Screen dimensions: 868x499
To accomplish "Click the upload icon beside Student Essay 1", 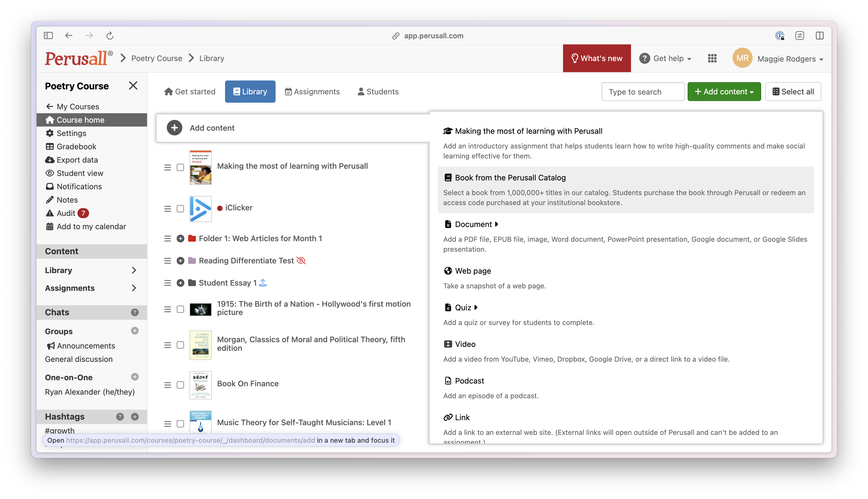I will [263, 283].
